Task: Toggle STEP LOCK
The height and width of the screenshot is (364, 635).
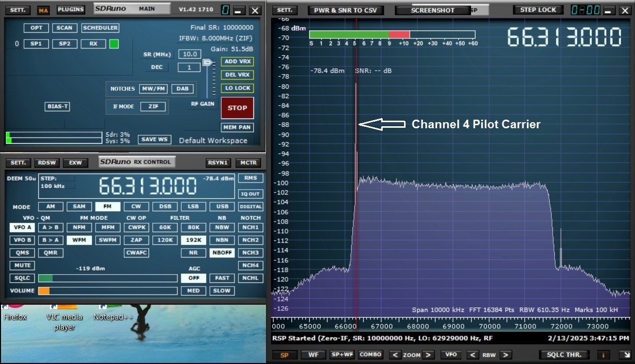Action: point(539,10)
